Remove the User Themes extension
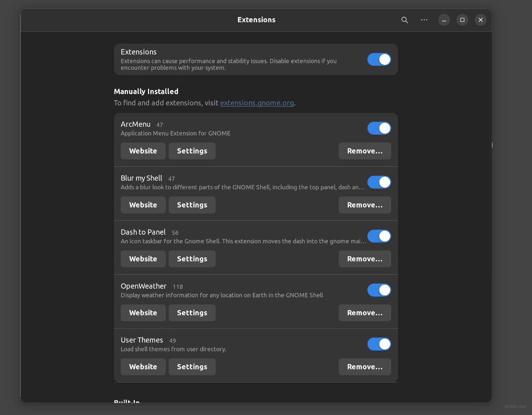Viewport: 532px width, 415px height. (365, 367)
